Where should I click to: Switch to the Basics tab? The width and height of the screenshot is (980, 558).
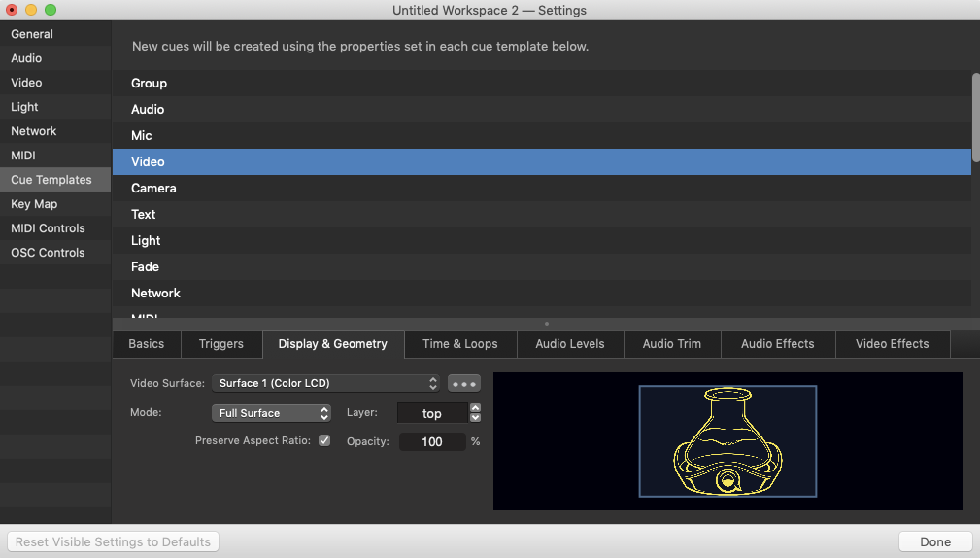click(147, 344)
